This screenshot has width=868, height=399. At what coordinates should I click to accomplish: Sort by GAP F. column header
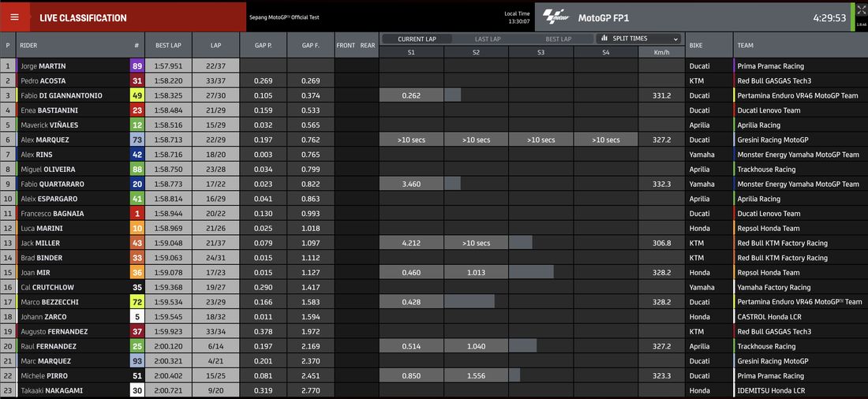(x=311, y=46)
